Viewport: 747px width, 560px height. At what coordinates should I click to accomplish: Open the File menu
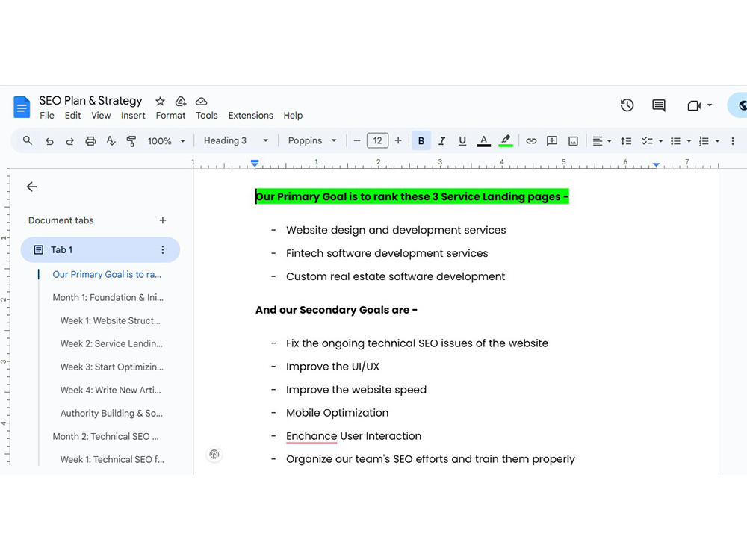click(x=46, y=115)
